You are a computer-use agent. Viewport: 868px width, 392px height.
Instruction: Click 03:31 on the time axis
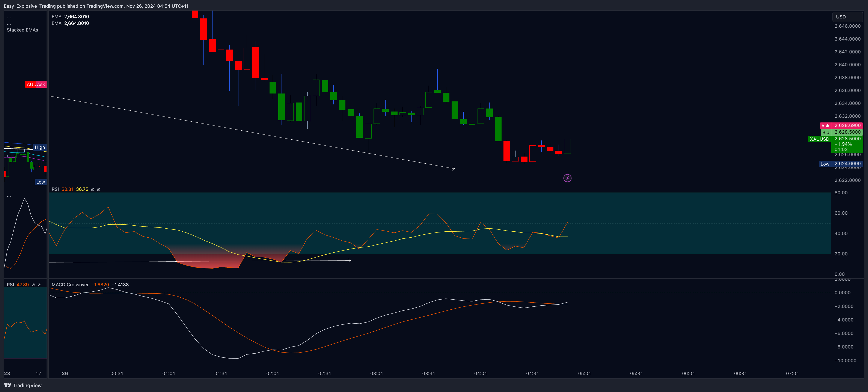pyautogui.click(x=429, y=374)
